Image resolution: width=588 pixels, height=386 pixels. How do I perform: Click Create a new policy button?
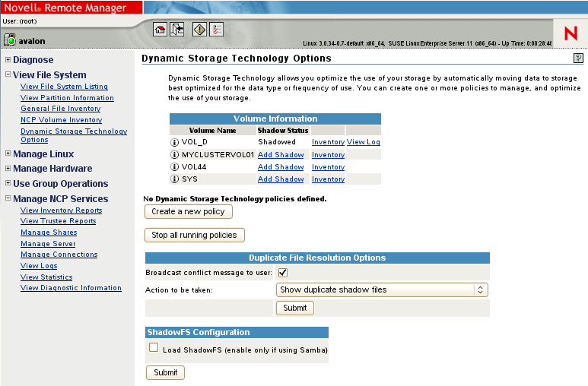[x=188, y=211]
